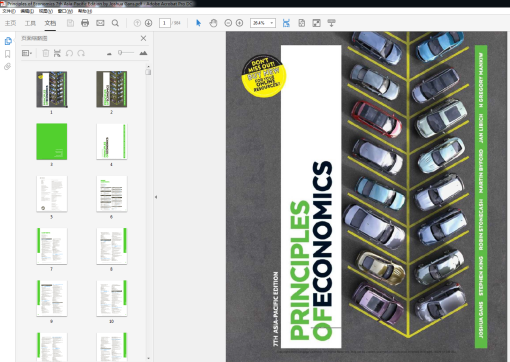Open the zoom percentage dropdown

272,23
